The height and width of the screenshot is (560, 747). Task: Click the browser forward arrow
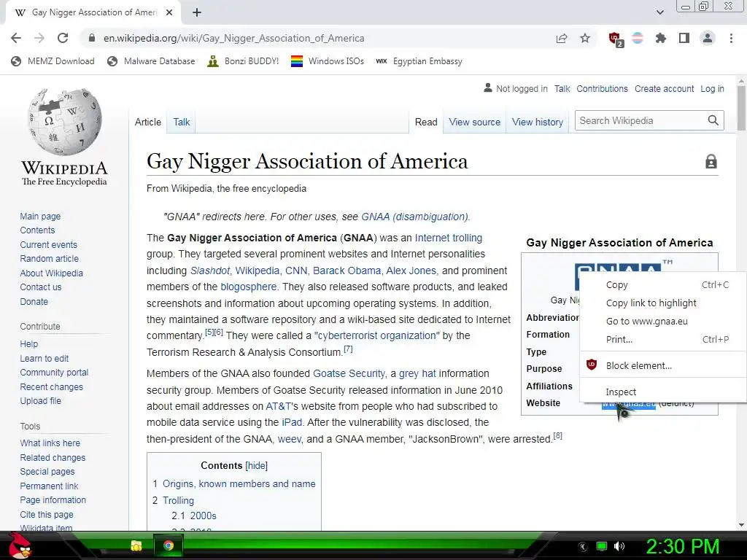(39, 38)
